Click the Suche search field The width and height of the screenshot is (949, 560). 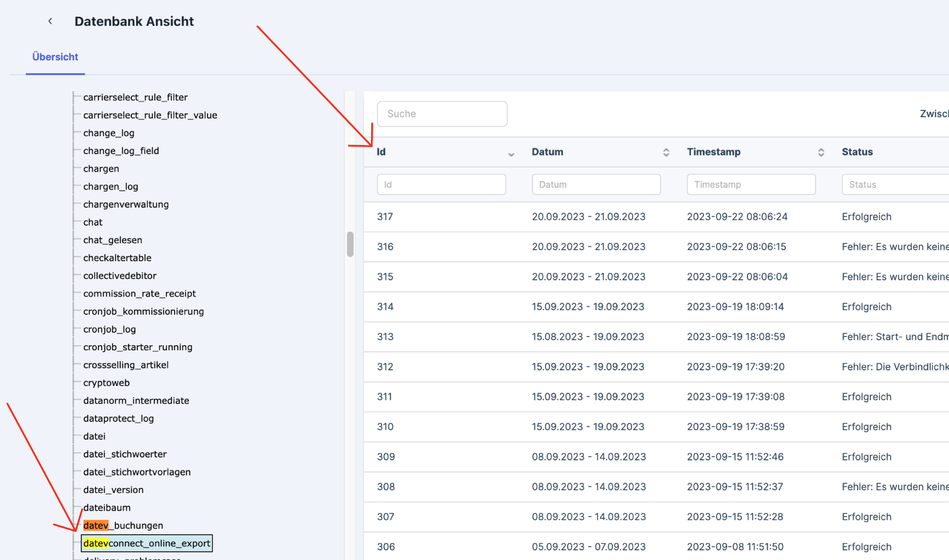(442, 114)
